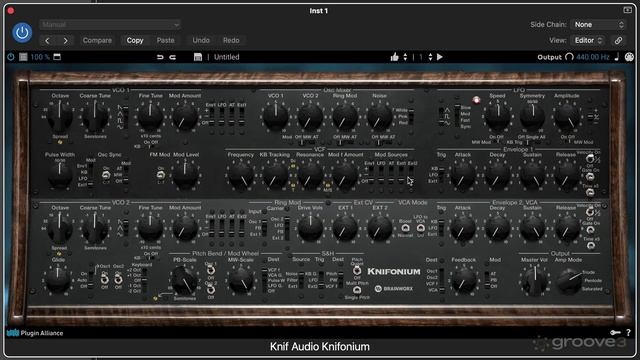The height and width of the screenshot is (360, 640).
Task: Click the PB-Scale knob
Action: click(184, 281)
